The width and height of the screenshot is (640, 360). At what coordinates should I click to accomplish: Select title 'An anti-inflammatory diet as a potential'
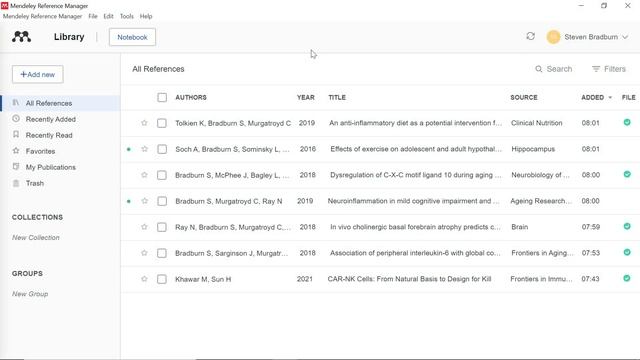tap(416, 123)
